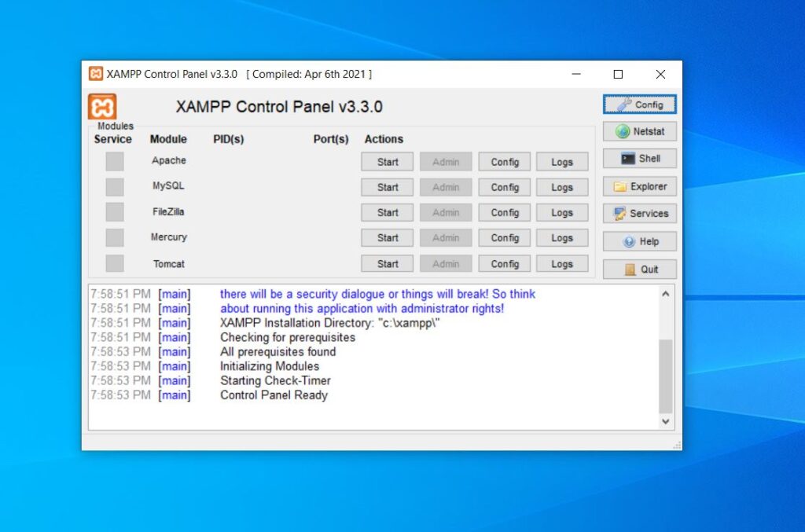Open the Config button with wrench icon
The image size is (805, 532).
point(640,105)
